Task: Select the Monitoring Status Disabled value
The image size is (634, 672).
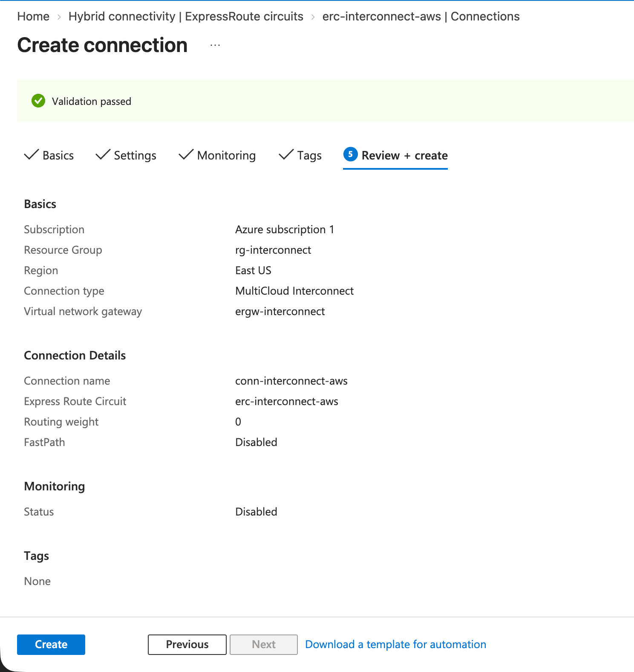Action: (256, 512)
